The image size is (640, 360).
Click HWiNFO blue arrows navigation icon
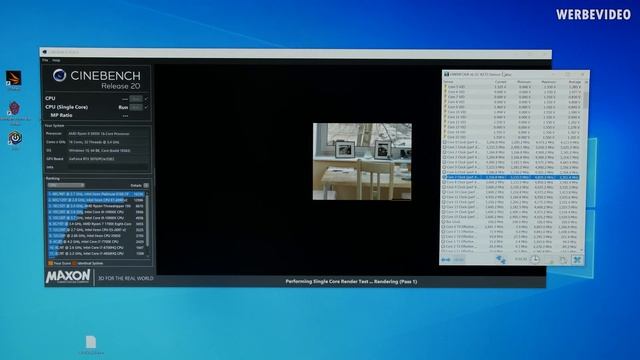445,260
